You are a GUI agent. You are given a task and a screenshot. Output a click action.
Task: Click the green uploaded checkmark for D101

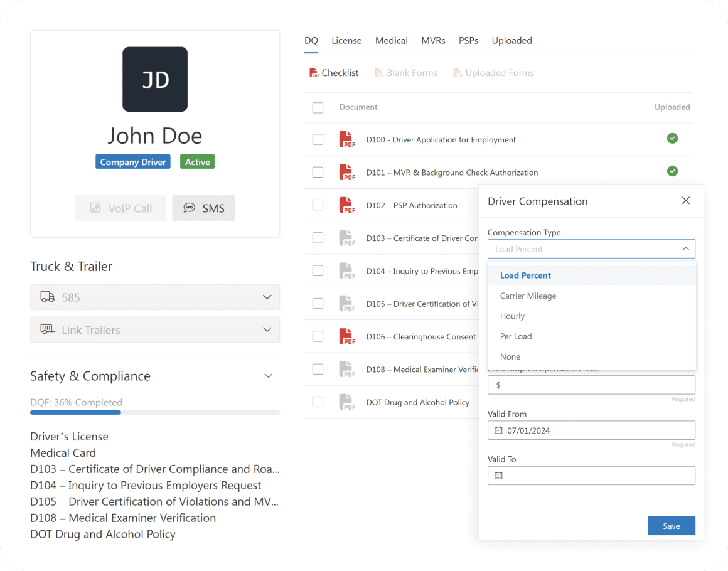[672, 171]
